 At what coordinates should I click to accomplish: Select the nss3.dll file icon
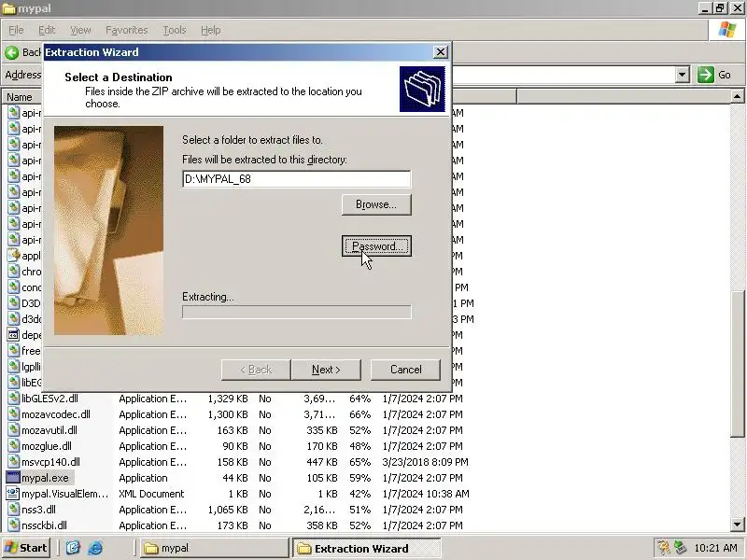[x=13, y=510]
